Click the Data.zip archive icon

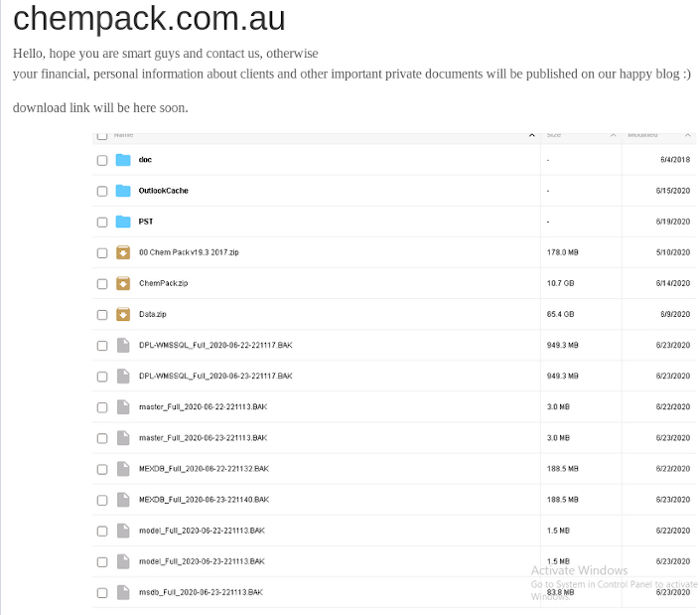tap(123, 314)
